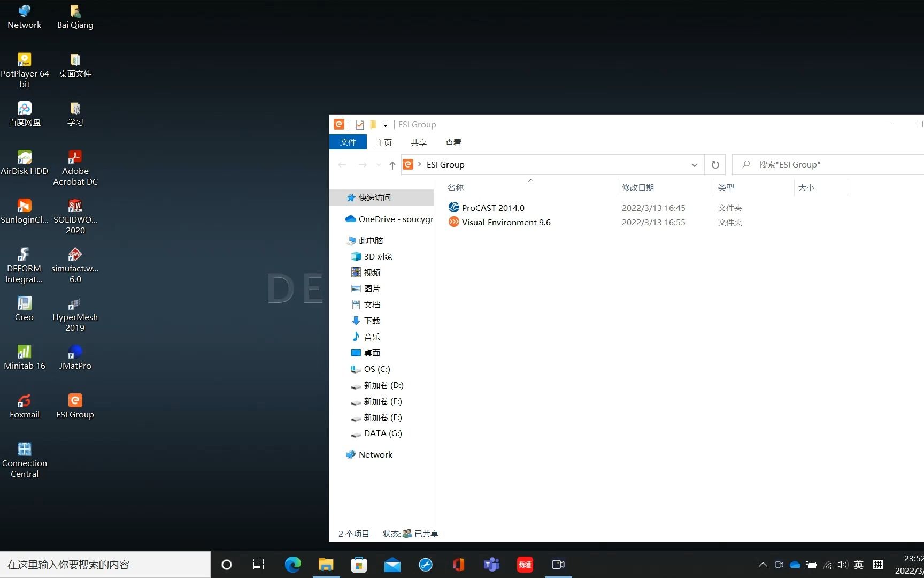
Task: Click 大小 column header
Action: tap(806, 187)
